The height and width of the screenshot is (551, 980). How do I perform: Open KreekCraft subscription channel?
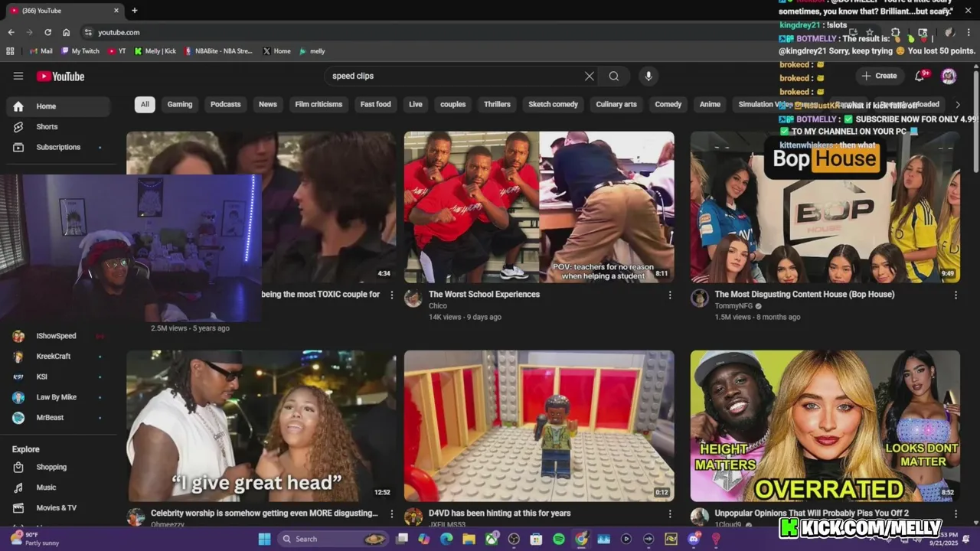click(x=55, y=357)
